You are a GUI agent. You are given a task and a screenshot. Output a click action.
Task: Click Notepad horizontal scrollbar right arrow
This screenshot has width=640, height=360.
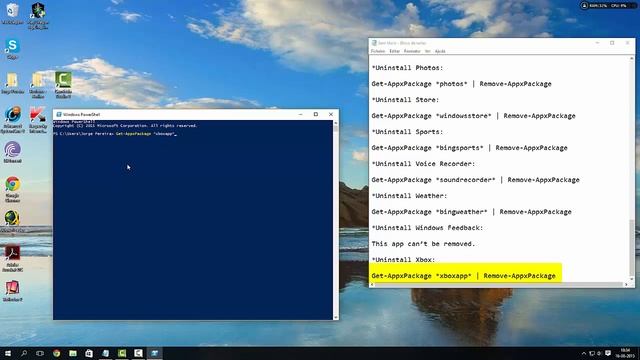tap(626, 284)
